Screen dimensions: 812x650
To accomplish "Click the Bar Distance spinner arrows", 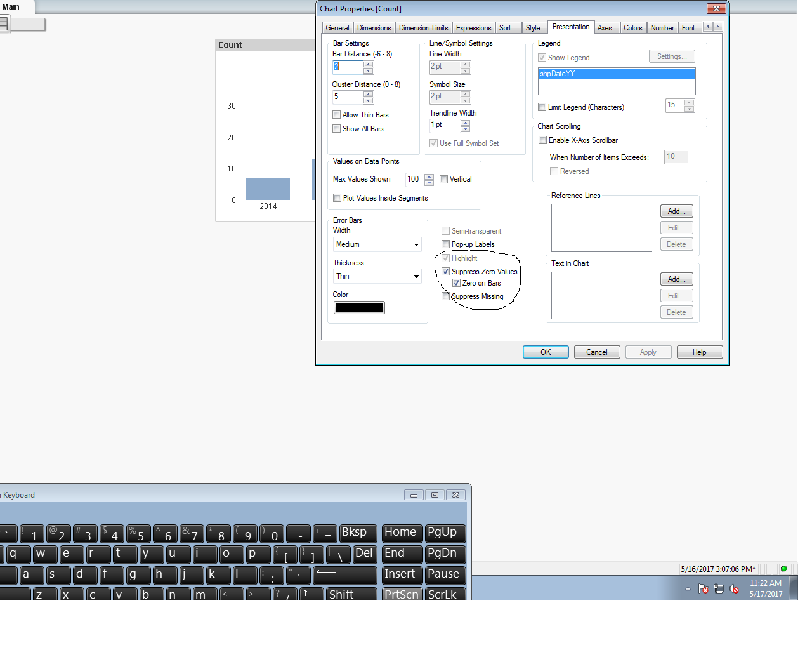I will click(369, 67).
